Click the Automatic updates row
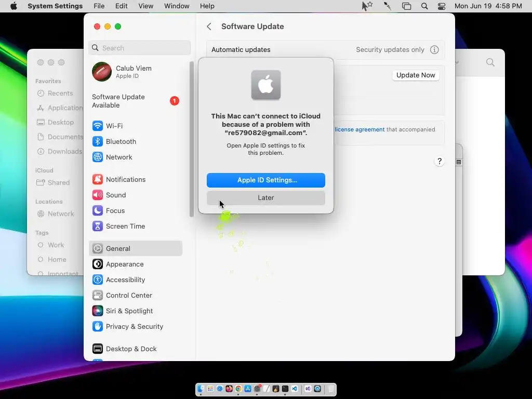This screenshot has height=399, width=532. [325, 49]
